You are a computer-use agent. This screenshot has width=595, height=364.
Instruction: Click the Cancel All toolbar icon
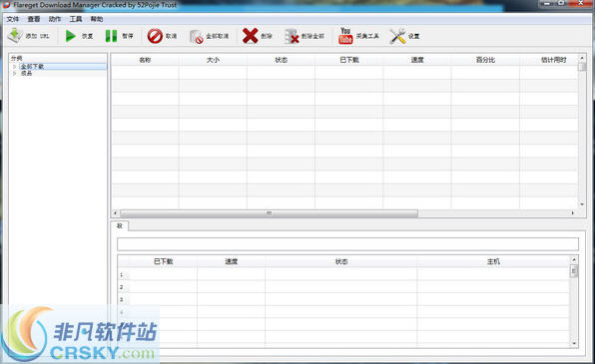pos(197,36)
